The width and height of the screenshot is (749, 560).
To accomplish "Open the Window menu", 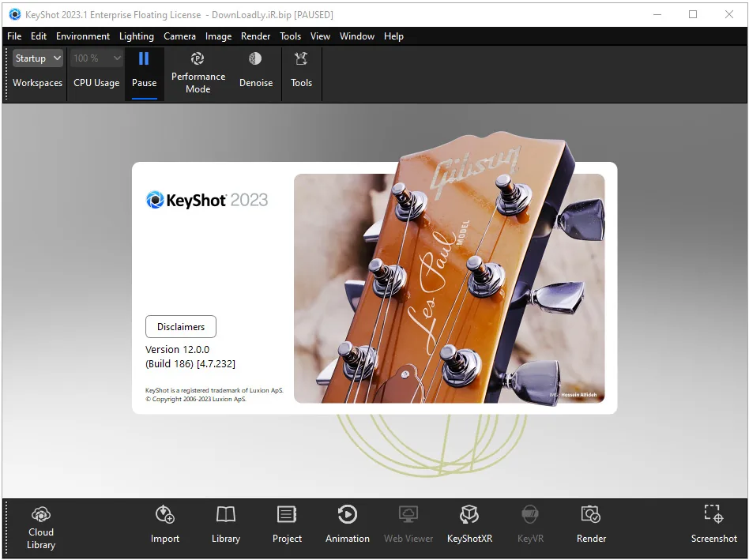I will pyautogui.click(x=357, y=36).
